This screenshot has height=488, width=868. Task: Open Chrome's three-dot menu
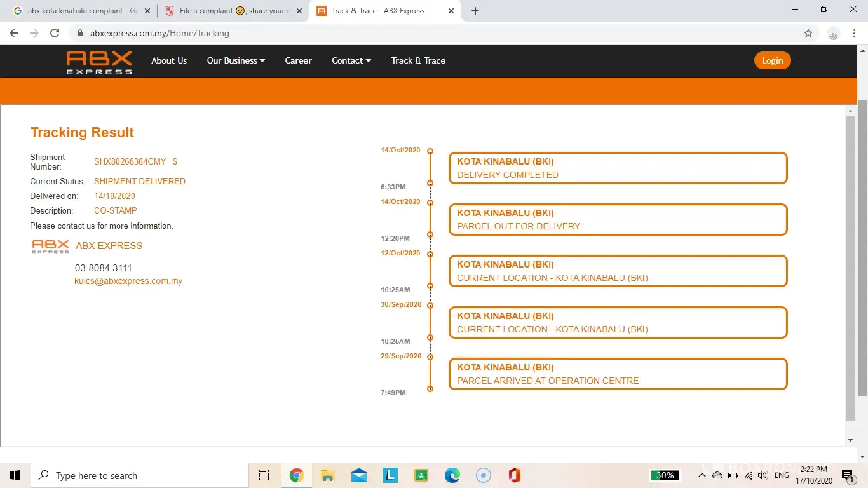854,33
